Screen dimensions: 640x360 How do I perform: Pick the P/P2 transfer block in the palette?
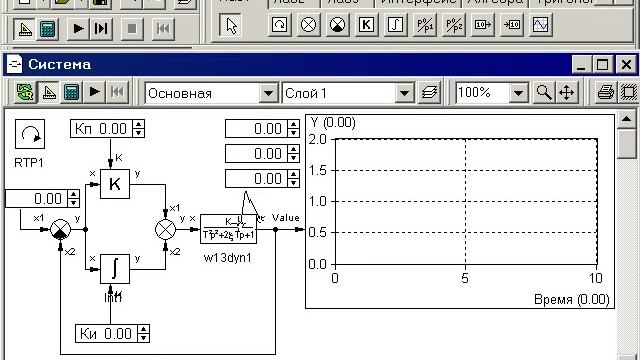pos(454,25)
